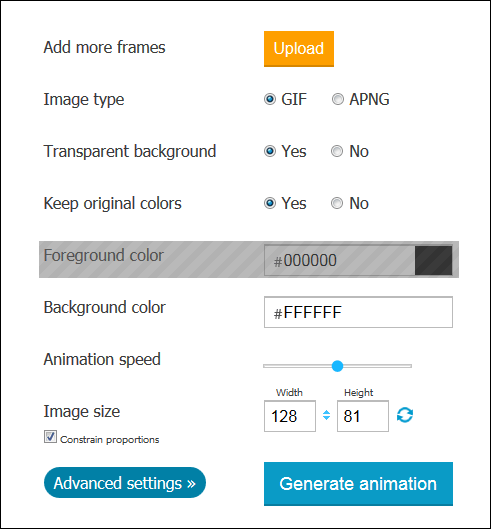Click the orange Upload button
Screen dimensions: 491x529
click(299, 49)
